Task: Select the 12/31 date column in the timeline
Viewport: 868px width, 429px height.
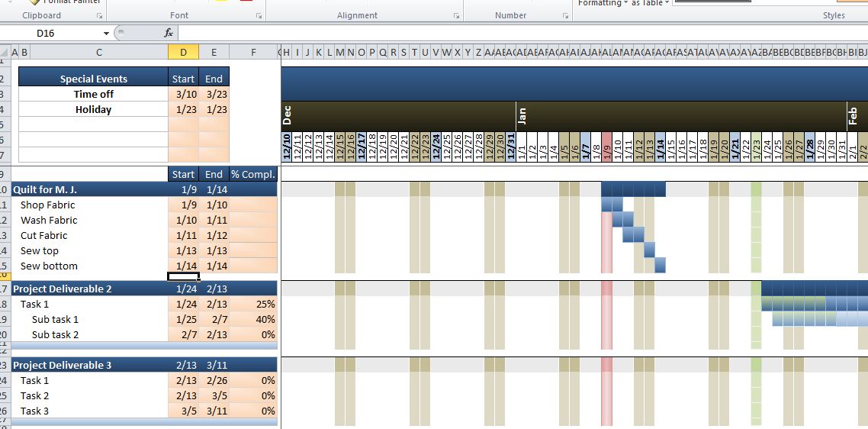Action: tap(511, 147)
